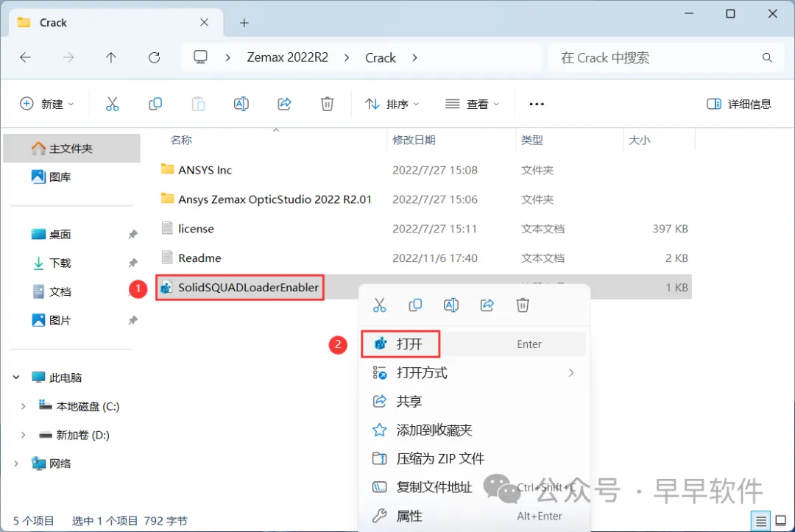Viewport: 795px width, 532px height.
Task: Switch to large thumbnails view in status bar
Action: pyautogui.click(x=781, y=520)
